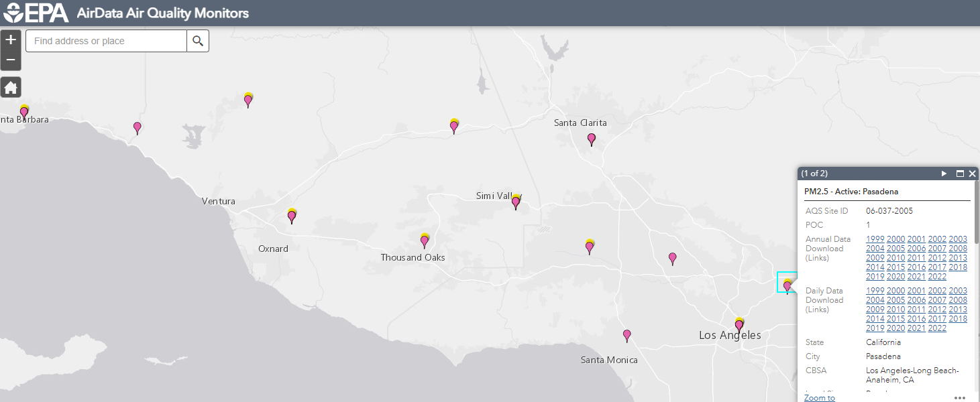
Task: Open Annual Data 2018 link
Action: click(958, 267)
